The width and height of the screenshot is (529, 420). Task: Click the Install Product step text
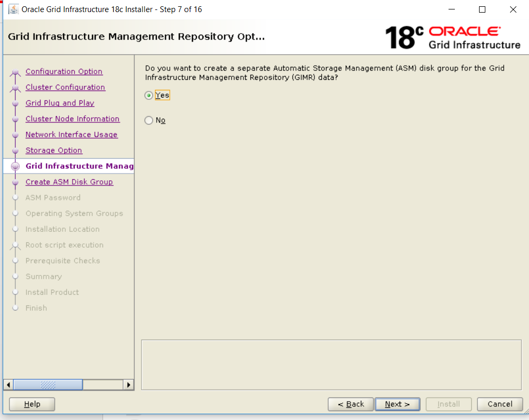tap(52, 292)
